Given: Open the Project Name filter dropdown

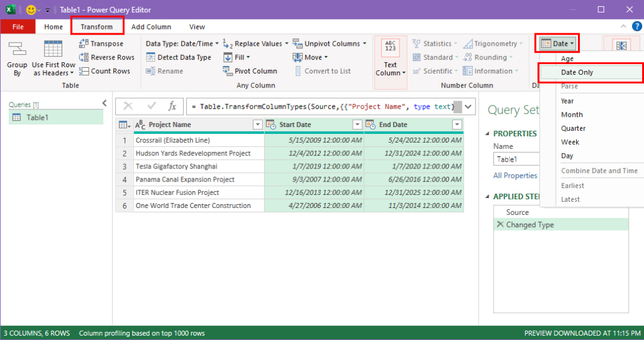Looking at the screenshot, I should coord(257,124).
